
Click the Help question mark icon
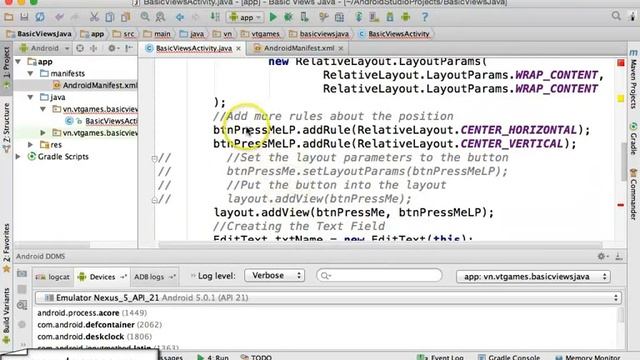pos(425,17)
